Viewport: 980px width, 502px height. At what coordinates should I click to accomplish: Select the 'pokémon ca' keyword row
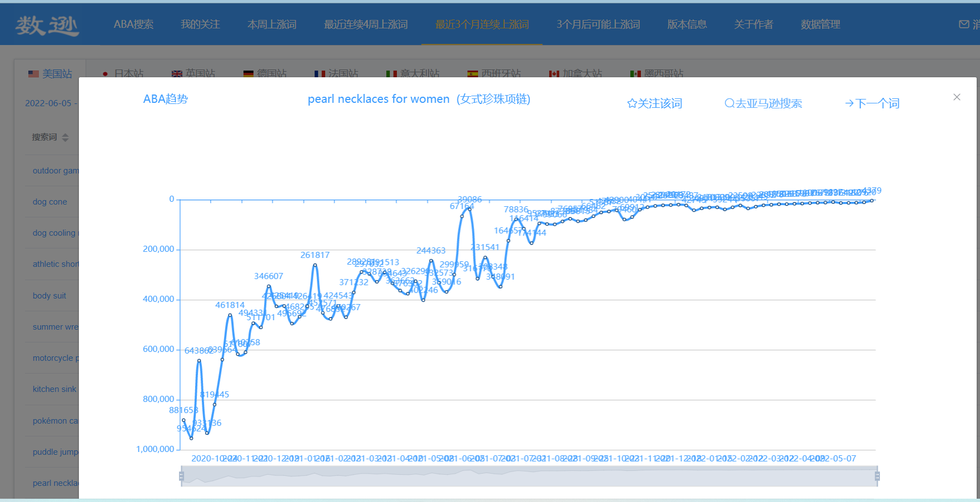[56, 421]
